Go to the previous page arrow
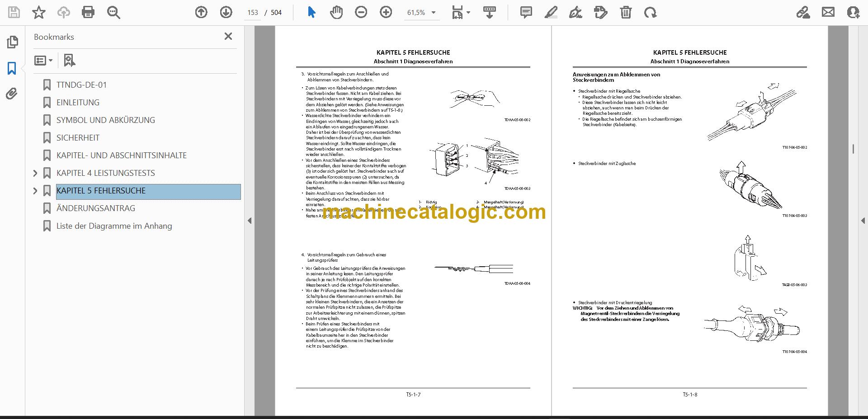 click(201, 12)
